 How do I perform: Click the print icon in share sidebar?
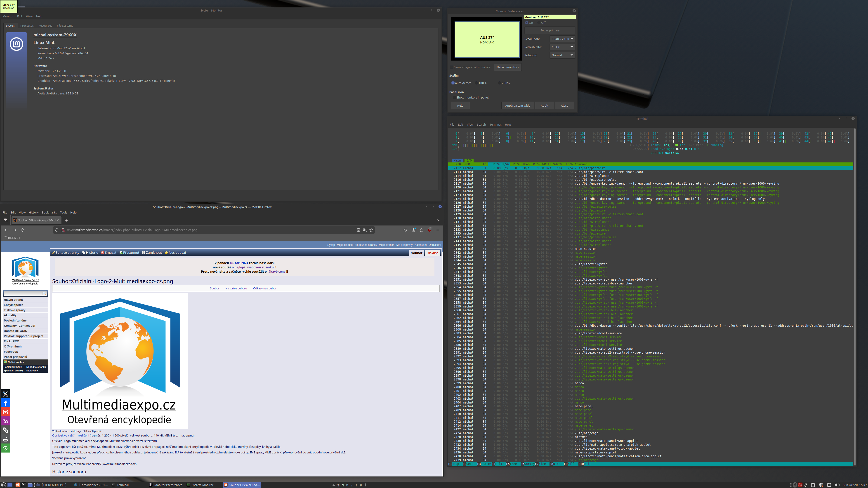pyautogui.click(x=5, y=439)
